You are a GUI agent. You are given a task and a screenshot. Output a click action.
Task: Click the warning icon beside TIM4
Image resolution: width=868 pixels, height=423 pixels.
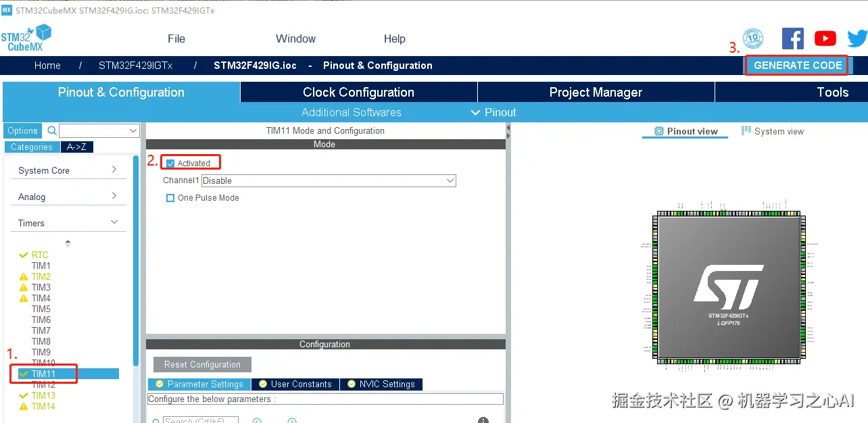[x=24, y=298]
